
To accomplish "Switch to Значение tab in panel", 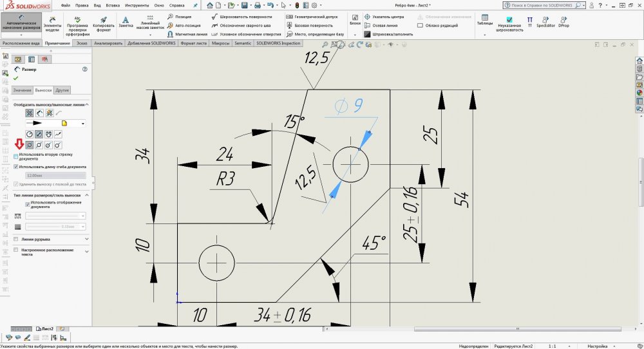I will 22,90.
